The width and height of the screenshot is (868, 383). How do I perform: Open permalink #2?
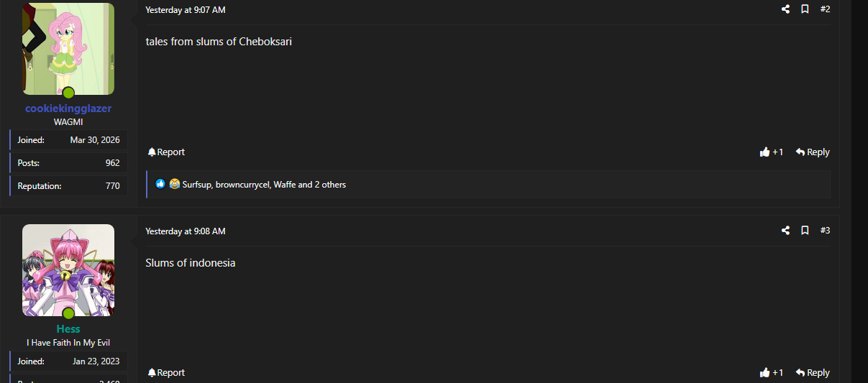coord(825,9)
